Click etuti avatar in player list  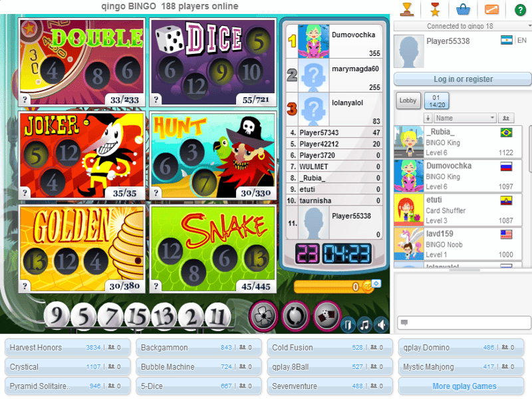[409, 210]
